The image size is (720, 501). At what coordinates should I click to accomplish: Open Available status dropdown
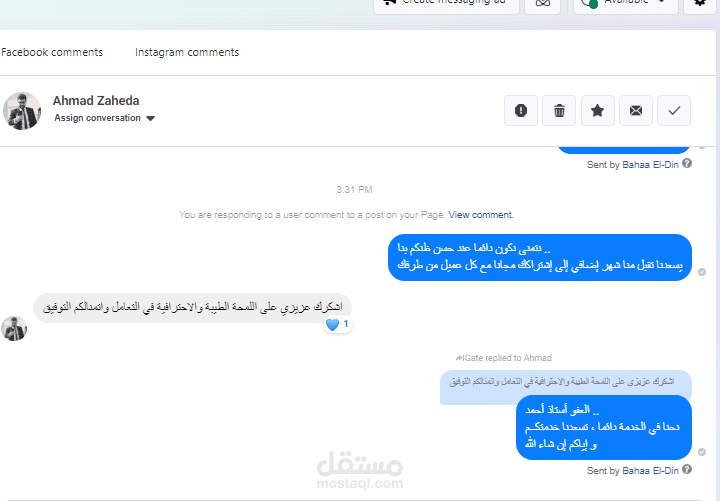tap(626, 3)
